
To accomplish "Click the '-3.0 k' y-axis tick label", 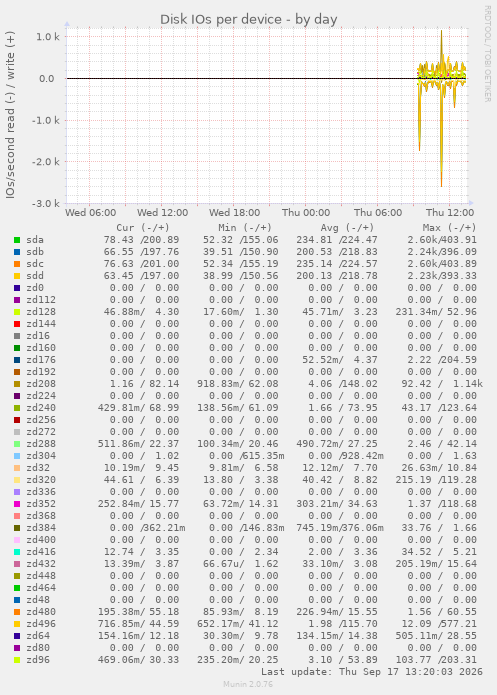I will click(46, 204).
